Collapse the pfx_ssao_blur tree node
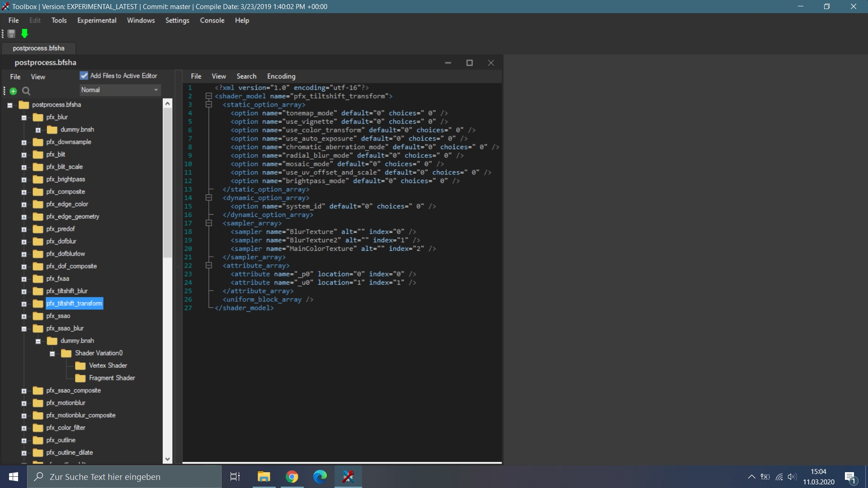The height and width of the screenshot is (488, 868). tap(24, 329)
